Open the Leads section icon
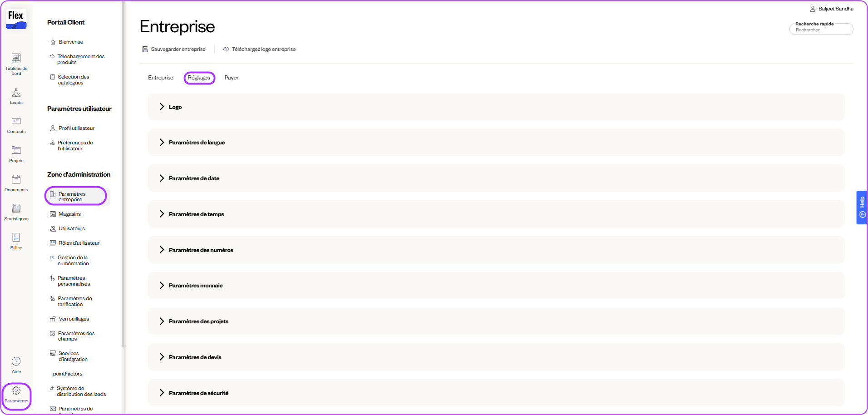 click(x=16, y=94)
